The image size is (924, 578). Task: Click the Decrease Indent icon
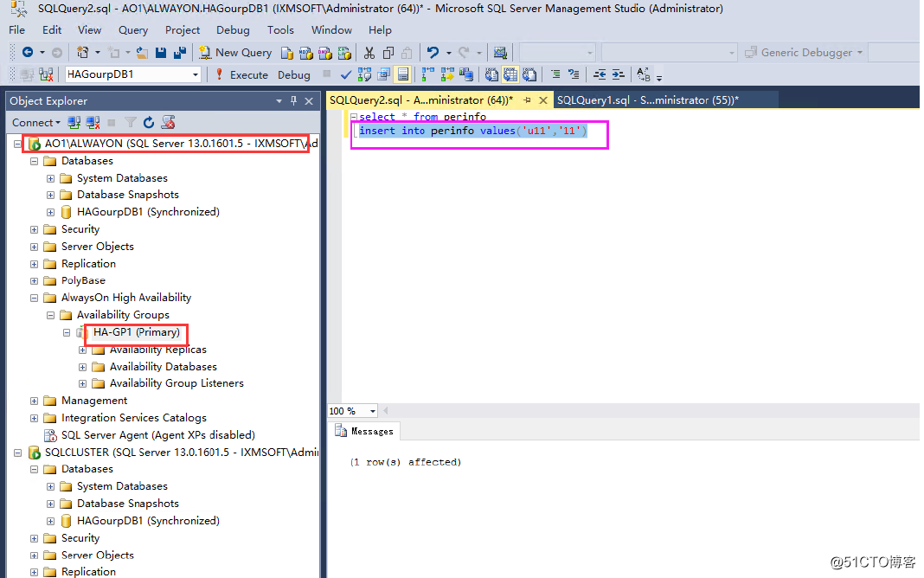600,74
